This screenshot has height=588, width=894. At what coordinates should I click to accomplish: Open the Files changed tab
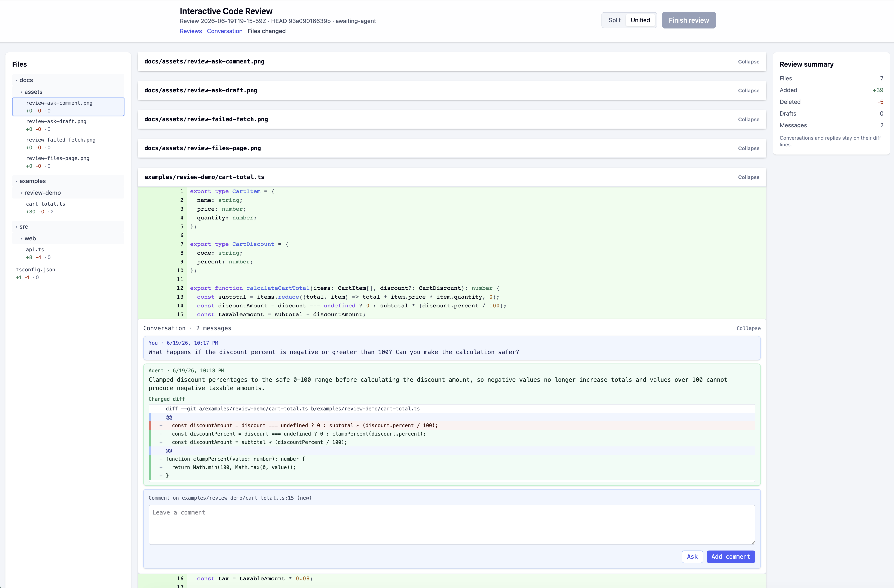click(x=266, y=31)
